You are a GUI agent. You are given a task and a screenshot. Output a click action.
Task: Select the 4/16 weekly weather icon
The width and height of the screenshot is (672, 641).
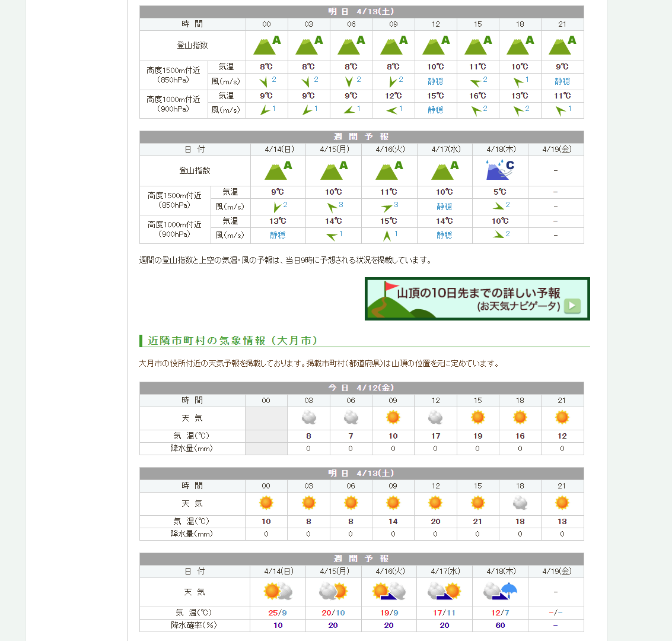point(388,591)
